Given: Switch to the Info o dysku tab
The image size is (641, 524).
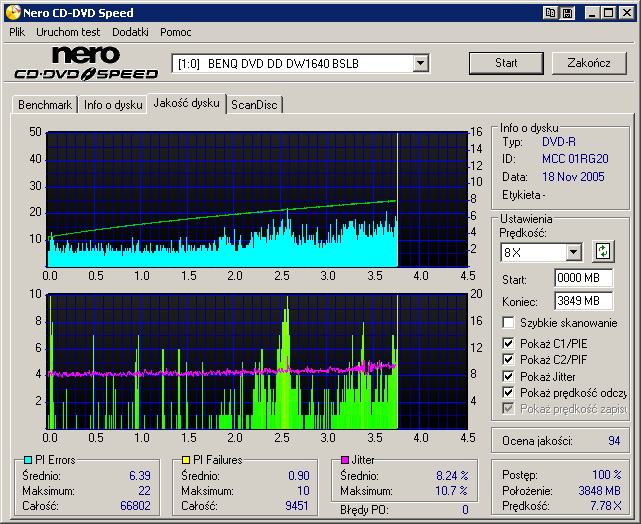Looking at the screenshot, I should (x=113, y=105).
